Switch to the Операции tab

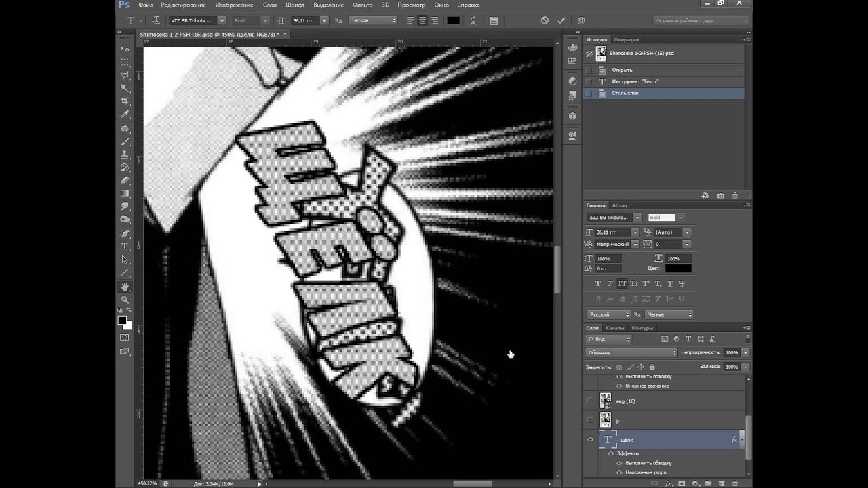click(627, 39)
